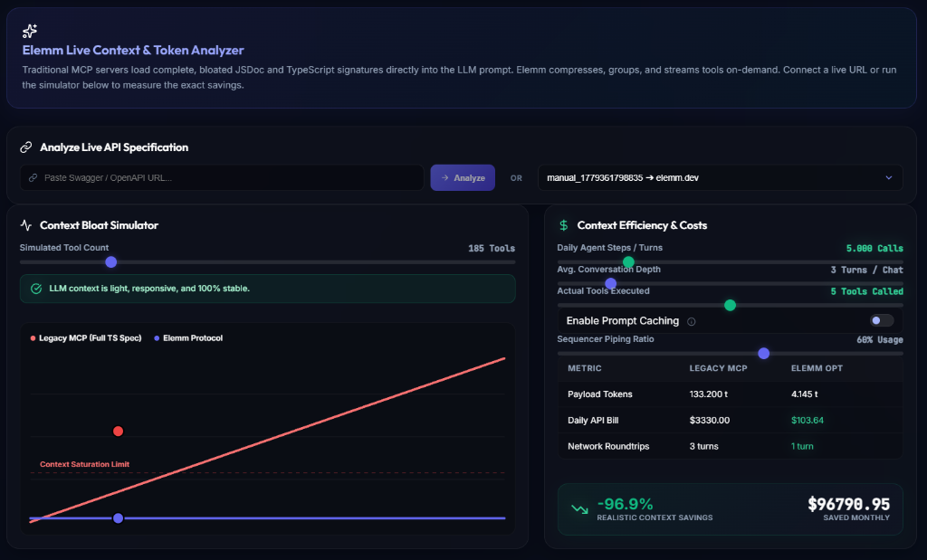Click the Analyze button

coord(463,178)
